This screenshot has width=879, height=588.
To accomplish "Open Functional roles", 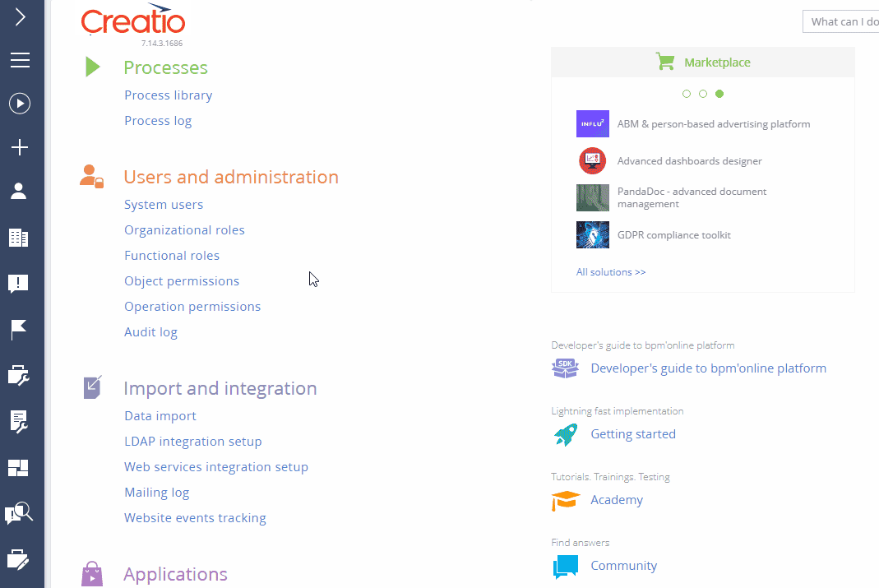I will [x=172, y=256].
